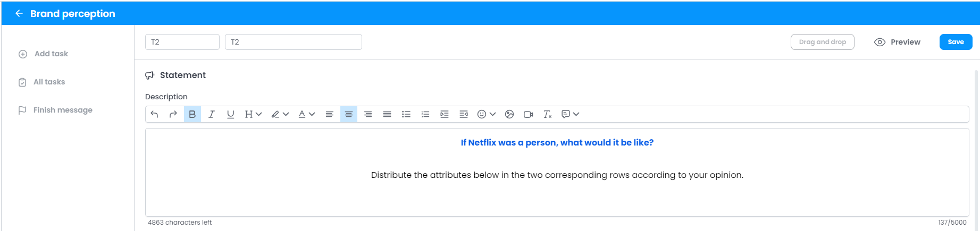Click the Description label
Screen dimensions: 980x231
pyautogui.click(x=166, y=97)
